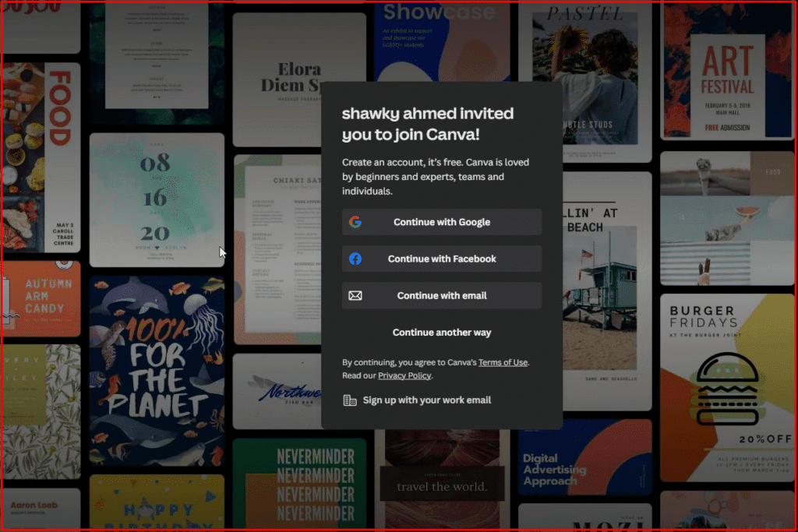This screenshot has width=798, height=532.
Task: Open the travel the world template
Action: (441, 481)
